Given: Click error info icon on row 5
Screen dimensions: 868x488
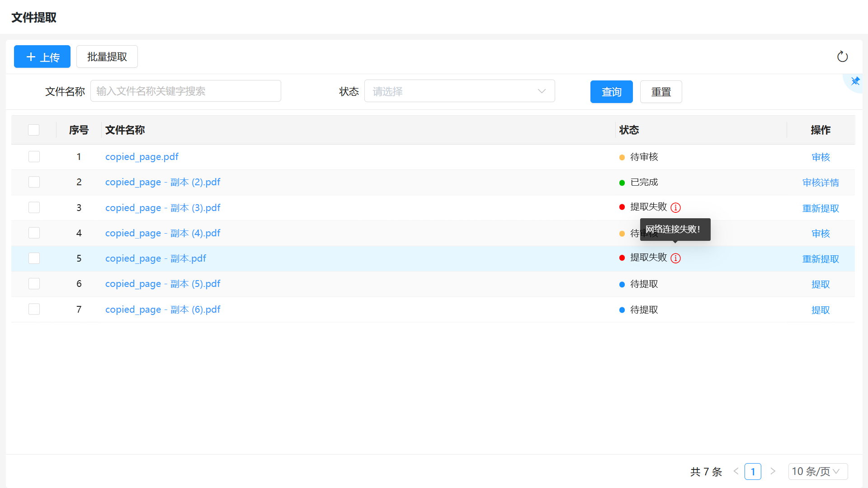Looking at the screenshot, I should coord(675,258).
